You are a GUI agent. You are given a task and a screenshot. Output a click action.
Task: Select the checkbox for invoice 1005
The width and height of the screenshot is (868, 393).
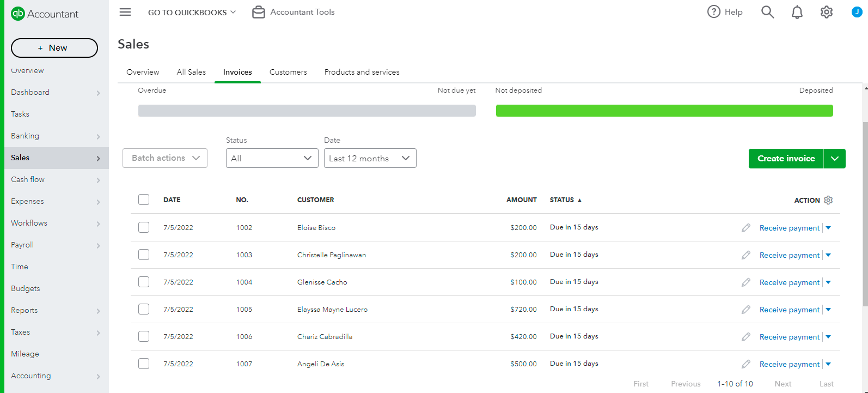144,309
